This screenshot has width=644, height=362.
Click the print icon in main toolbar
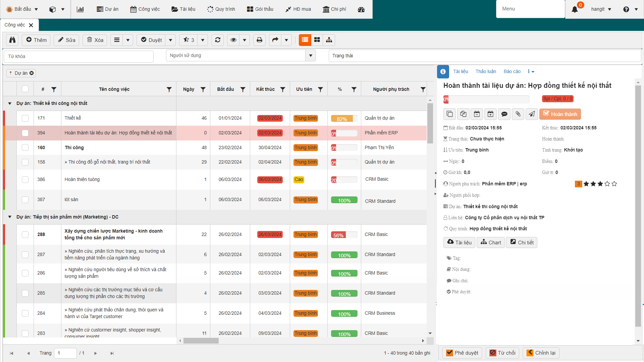[259, 40]
